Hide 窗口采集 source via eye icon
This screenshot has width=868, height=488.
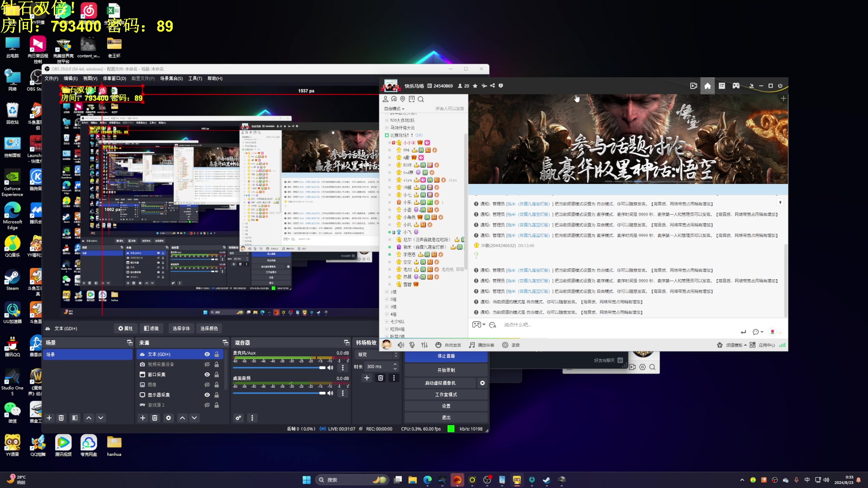coord(207,375)
